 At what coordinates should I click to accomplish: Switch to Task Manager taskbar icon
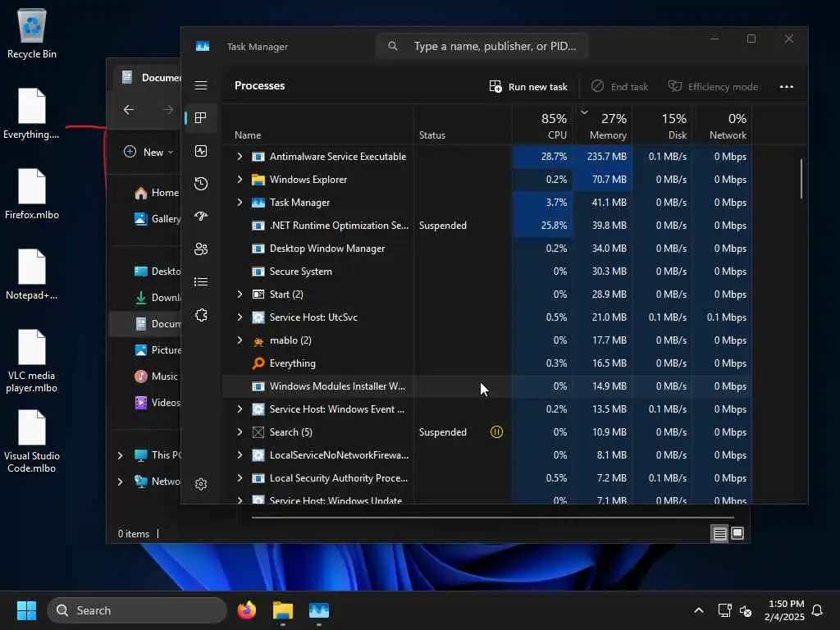(319, 610)
